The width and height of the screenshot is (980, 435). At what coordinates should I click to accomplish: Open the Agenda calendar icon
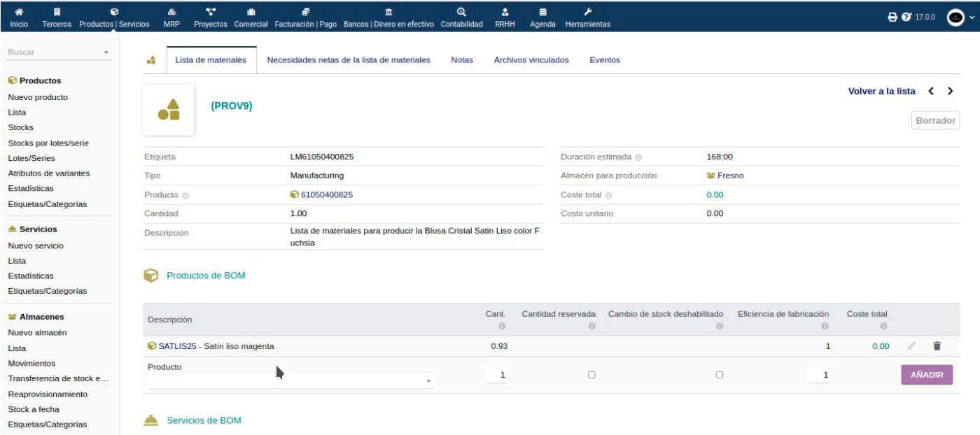[542, 13]
